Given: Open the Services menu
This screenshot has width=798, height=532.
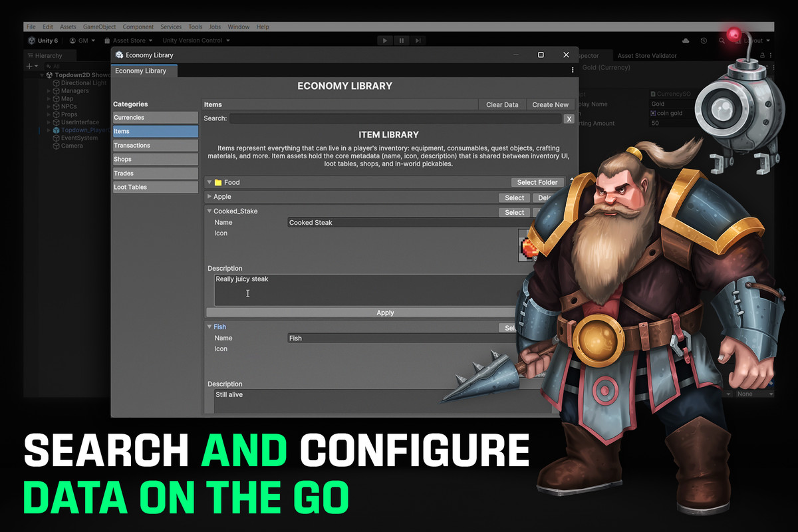Looking at the screenshot, I should (171, 27).
